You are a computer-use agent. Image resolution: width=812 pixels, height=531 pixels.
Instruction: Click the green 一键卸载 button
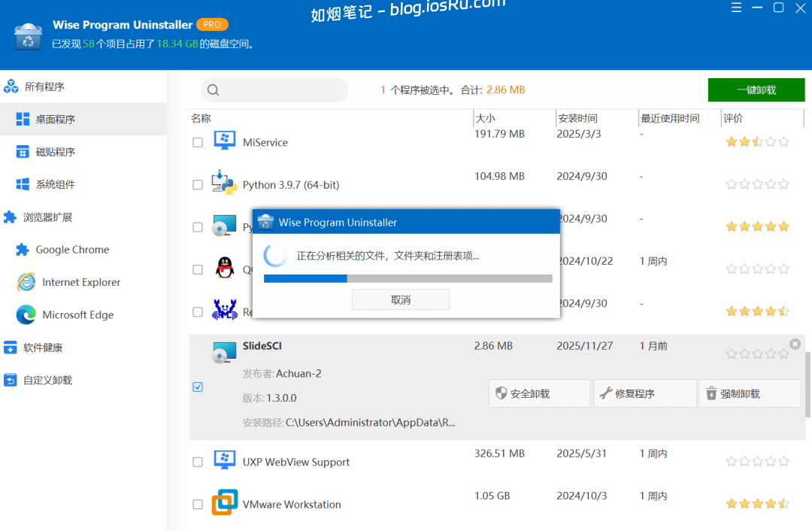pos(756,90)
